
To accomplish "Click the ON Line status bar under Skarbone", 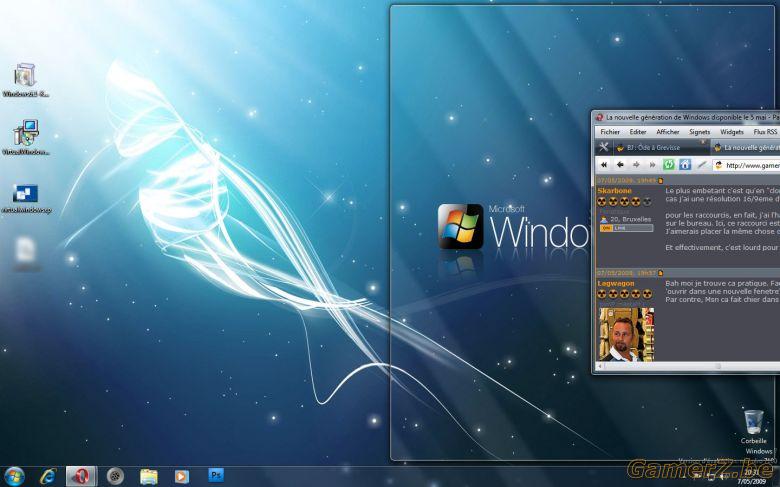I will [626, 228].
